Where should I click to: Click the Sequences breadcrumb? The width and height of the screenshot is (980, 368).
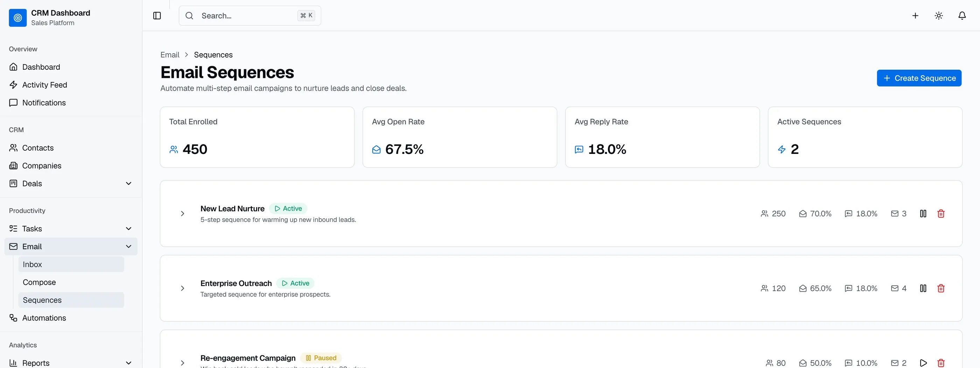click(213, 55)
